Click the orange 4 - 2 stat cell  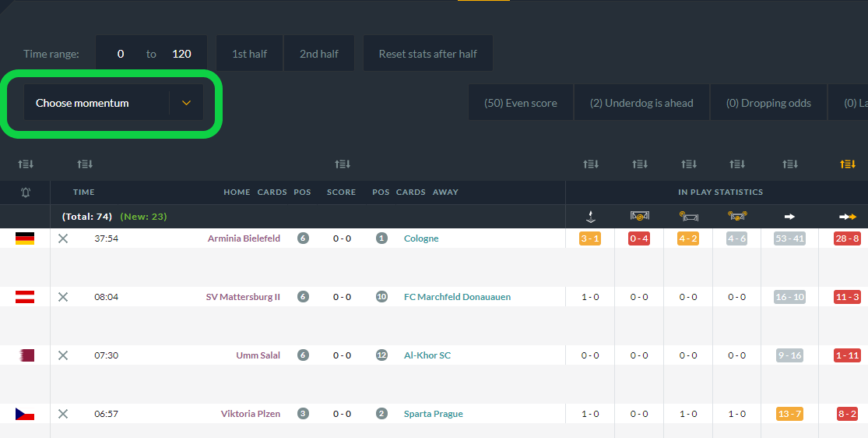tap(688, 238)
